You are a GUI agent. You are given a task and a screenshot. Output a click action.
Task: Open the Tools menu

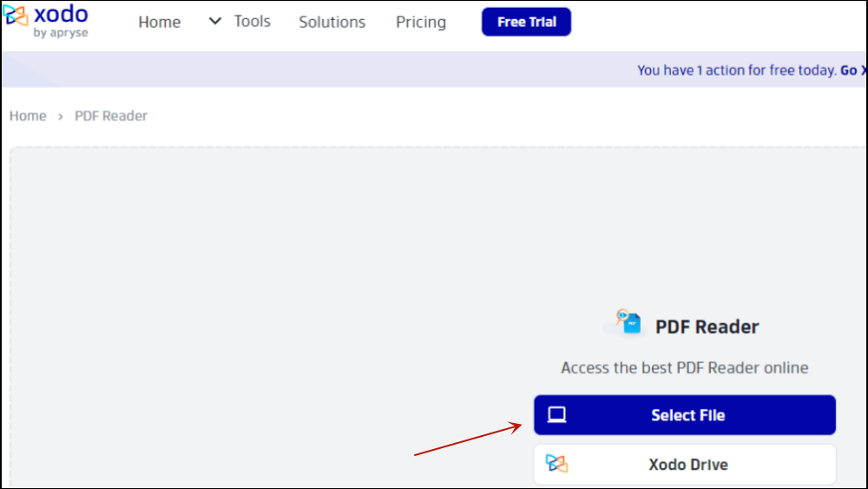click(253, 21)
